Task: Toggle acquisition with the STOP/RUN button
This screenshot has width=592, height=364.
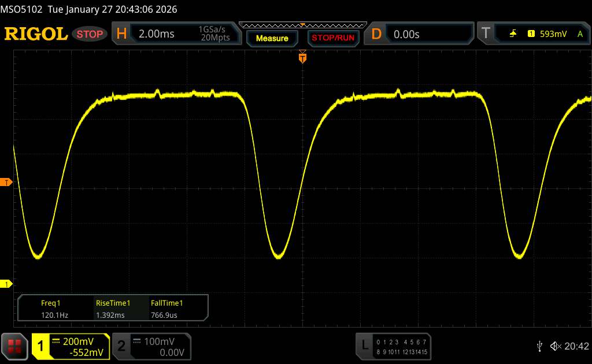Action: 333,38
